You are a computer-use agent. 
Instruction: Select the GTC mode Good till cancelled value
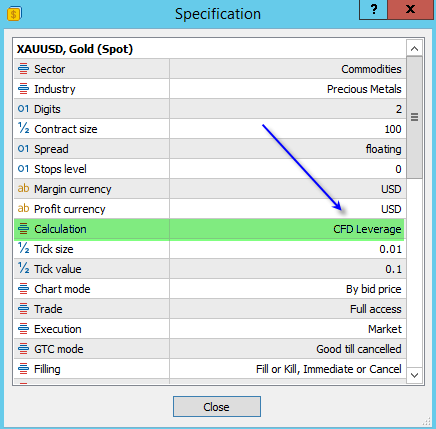tap(359, 349)
